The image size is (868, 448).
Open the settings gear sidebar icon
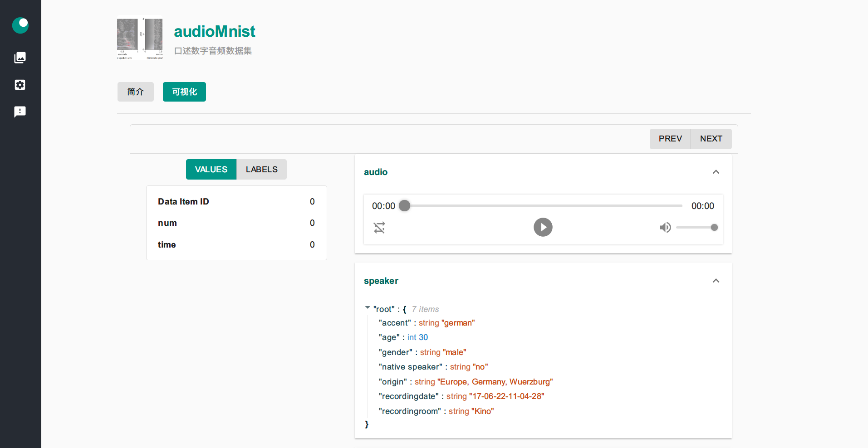(20, 85)
